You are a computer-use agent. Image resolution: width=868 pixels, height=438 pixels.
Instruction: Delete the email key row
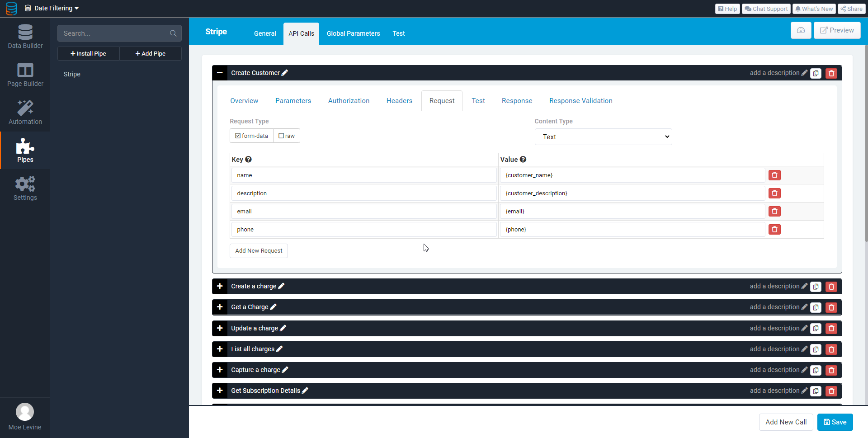coord(774,212)
